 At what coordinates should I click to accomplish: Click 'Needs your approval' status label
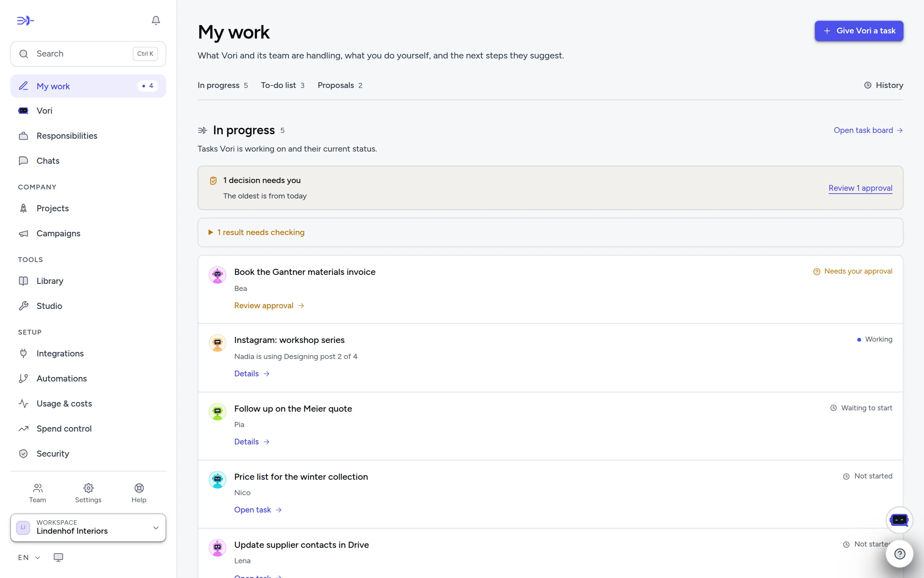(852, 271)
